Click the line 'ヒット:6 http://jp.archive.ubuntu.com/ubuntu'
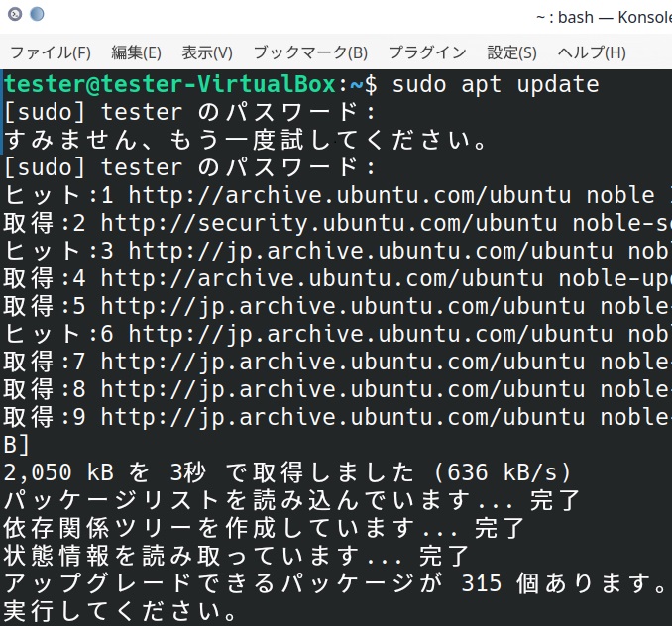 coord(308,335)
